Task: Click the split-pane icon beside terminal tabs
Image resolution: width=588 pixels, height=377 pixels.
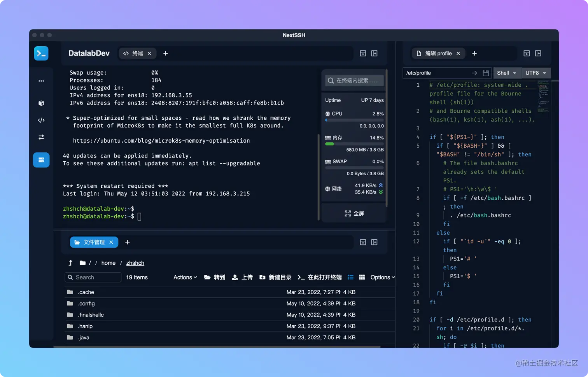Action: point(374,53)
